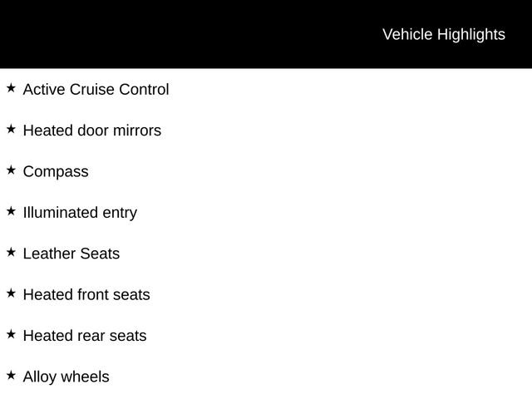The image size is (532, 399).
Task: Click the Vehicle Highlights heading
Action: (x=444, y=35)
